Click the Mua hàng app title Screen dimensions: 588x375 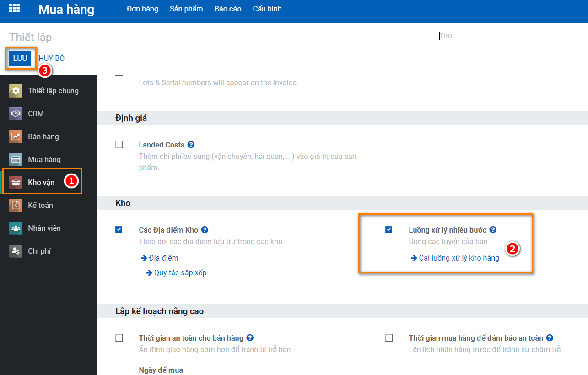click(x=66, y=9)
